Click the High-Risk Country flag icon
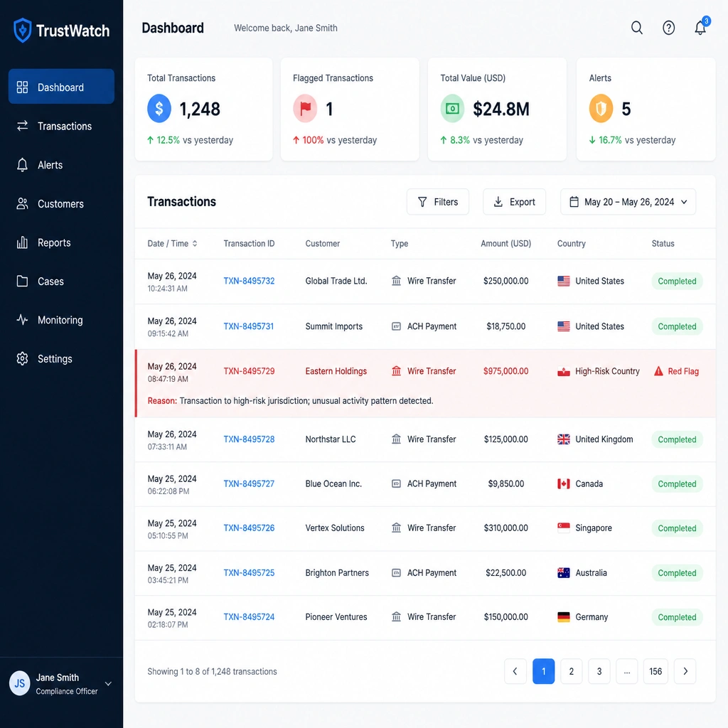The width and height of the screenshot is (728, 728). 563,371
